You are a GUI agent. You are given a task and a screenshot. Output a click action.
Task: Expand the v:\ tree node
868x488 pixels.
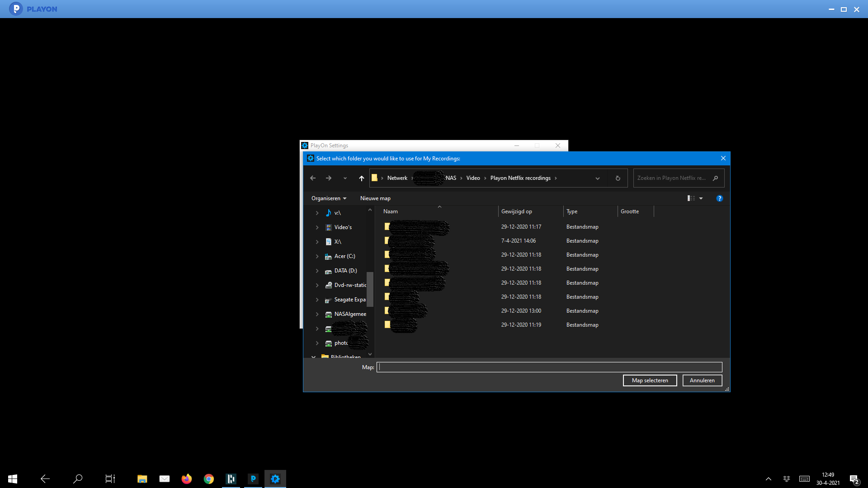[x=317, y=213]
